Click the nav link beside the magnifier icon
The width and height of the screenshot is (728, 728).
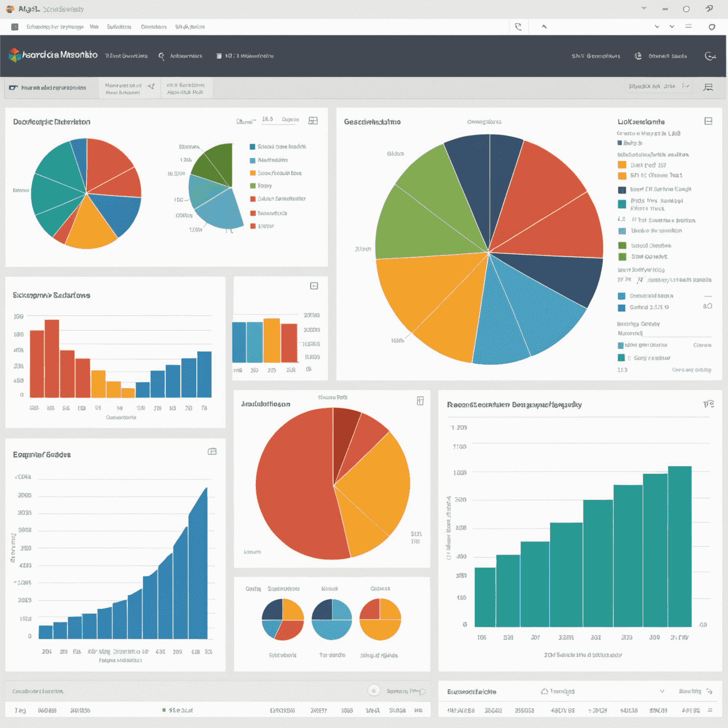[186, 56]
